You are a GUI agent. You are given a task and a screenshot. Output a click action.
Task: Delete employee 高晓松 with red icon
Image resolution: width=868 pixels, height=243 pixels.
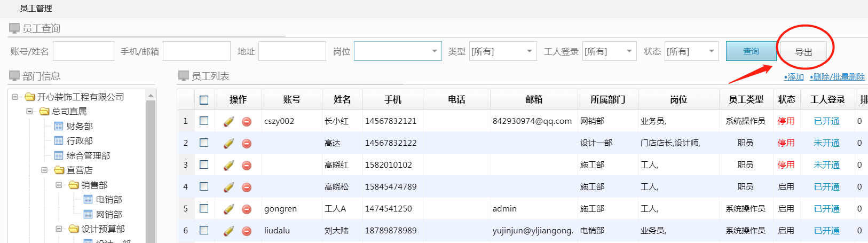[247, 187]
